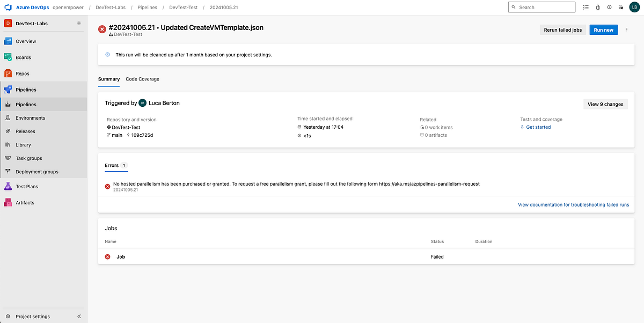Select Task groups in the sidebar
Image resolution: width=644 pixels, height=323 pixels.
pyautogui.click(x=28, y=158)
